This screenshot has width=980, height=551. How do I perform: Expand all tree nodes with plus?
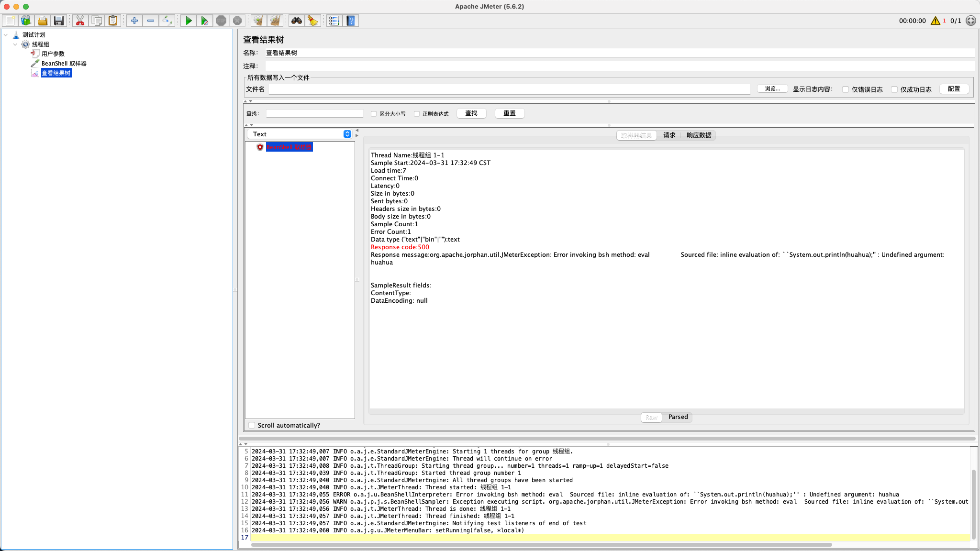click(134, 21)
